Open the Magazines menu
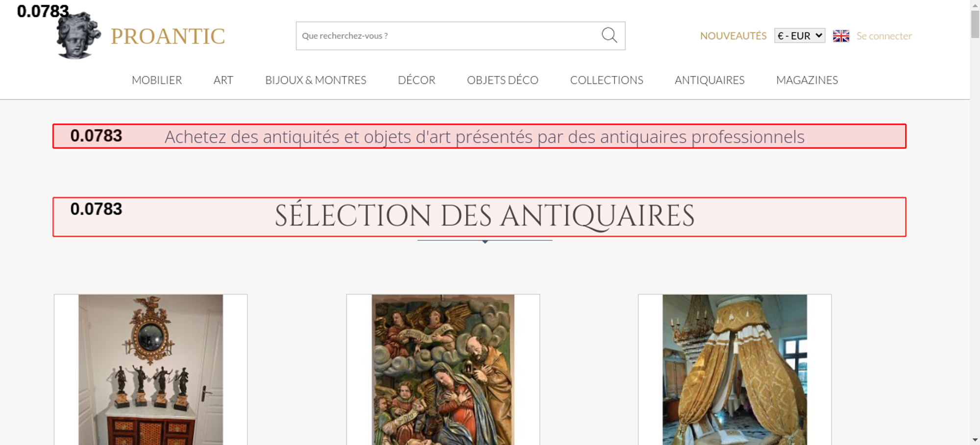This screenshot has height=445, width=980. coord(807,80)
